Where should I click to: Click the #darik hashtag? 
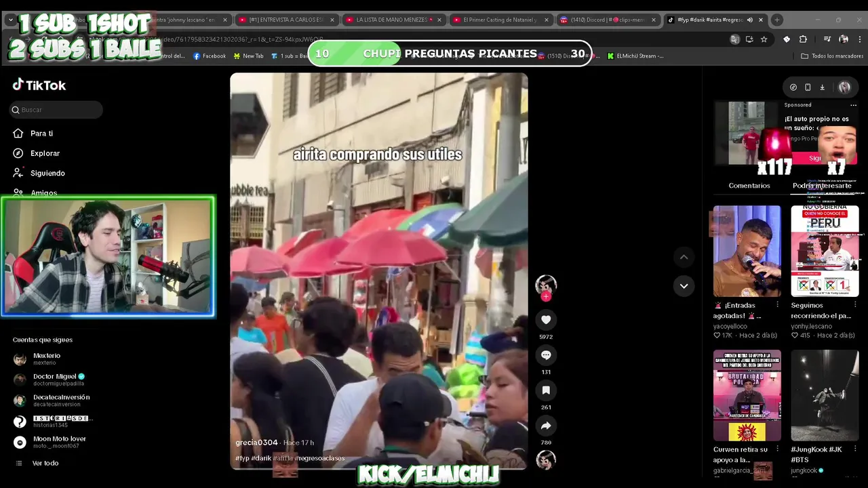(261, 458)
